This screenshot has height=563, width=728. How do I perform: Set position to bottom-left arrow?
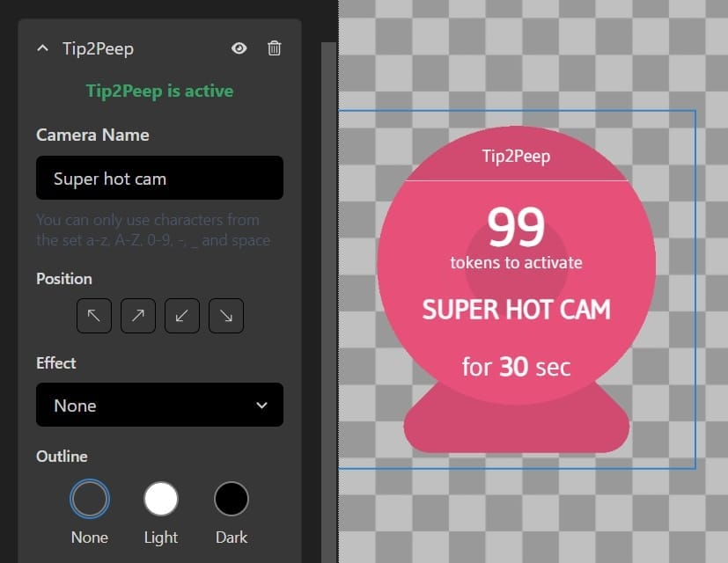pos(182,316)
